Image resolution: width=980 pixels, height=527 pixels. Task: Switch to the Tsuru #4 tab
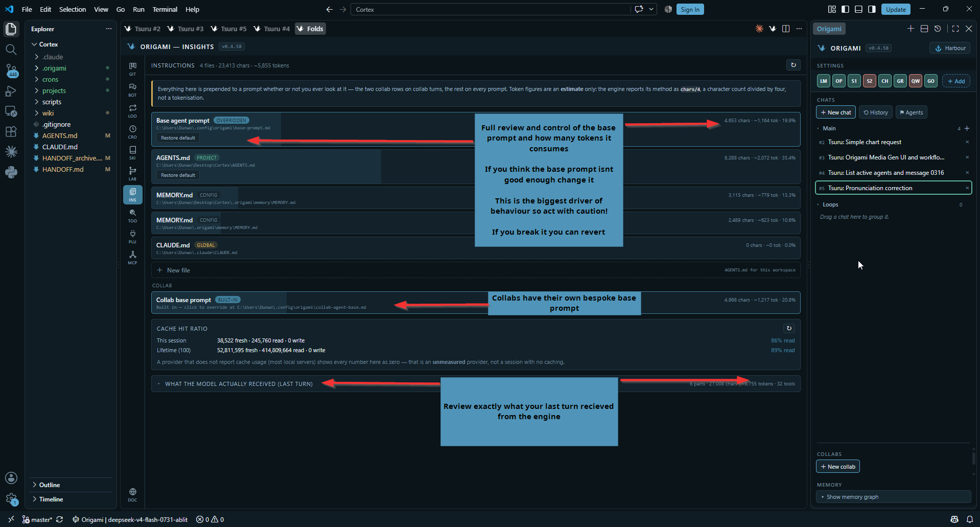[272, 29]
